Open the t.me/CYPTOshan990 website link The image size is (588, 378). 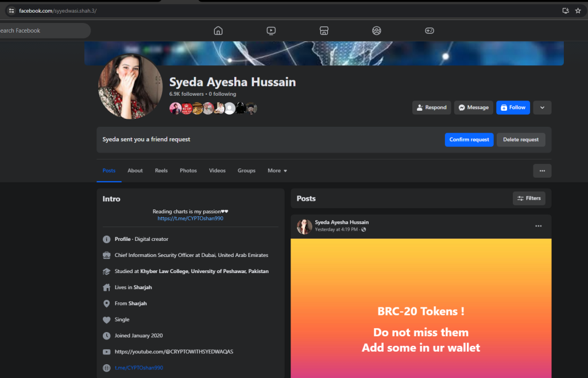tap(139, 368)
